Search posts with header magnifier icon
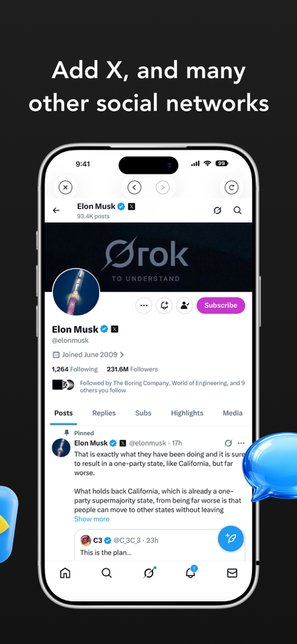The image size is (297, 644). [237, 210]
